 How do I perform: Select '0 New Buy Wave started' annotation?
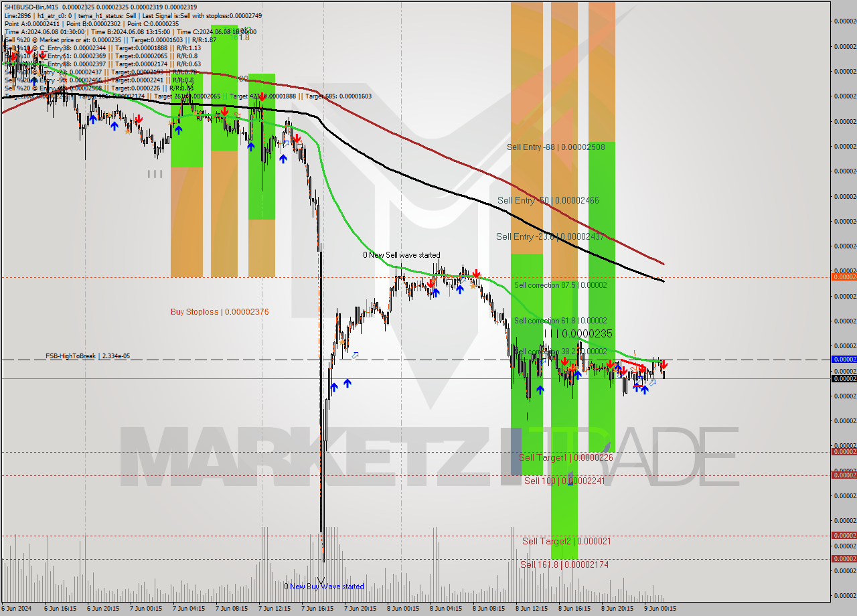324,587
